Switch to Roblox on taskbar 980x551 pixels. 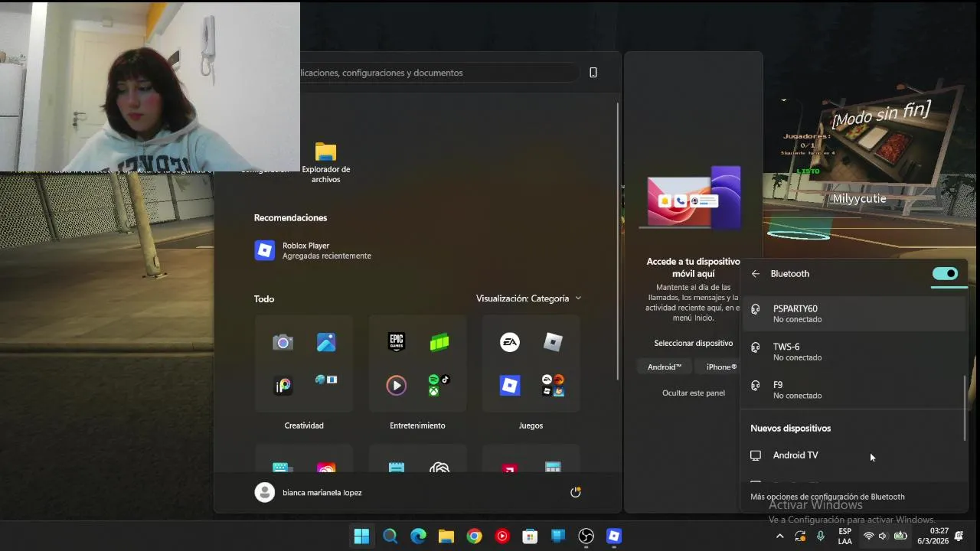(614, 536)
